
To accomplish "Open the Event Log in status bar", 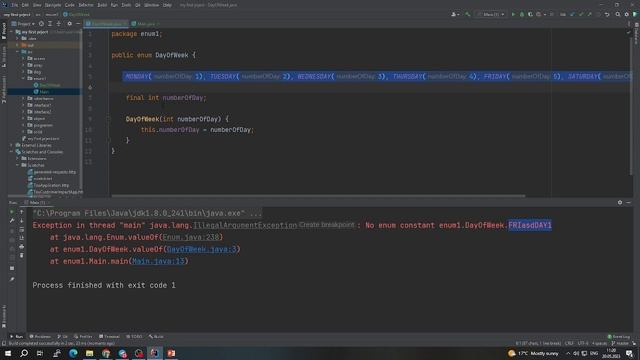I will pos(619,337).
